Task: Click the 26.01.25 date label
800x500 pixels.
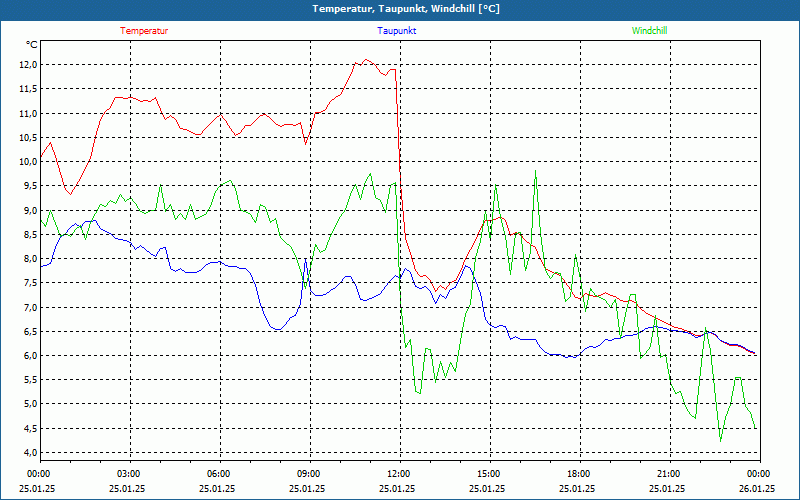Action: [x=757, y=488]
